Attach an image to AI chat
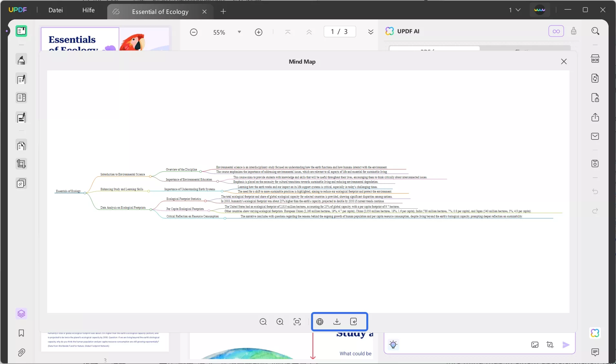 (535, 345)
